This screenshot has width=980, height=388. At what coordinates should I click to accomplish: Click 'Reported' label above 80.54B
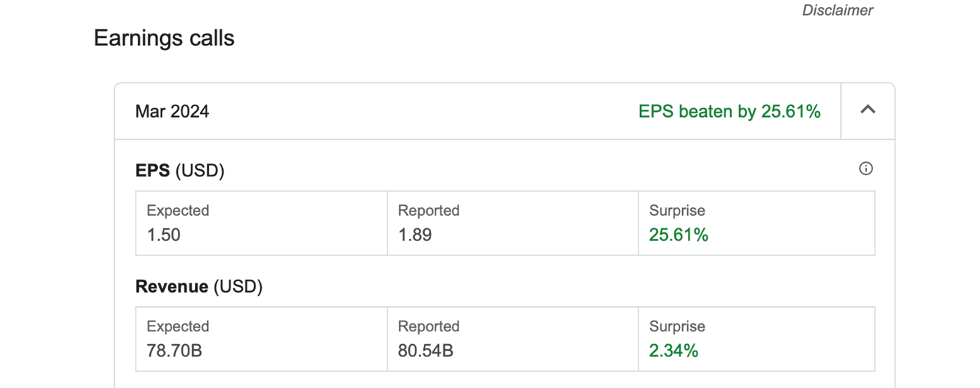tap(428, 326)
